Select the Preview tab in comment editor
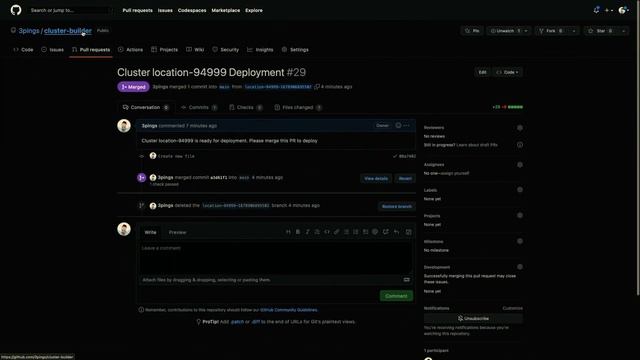 [x=178, y=232]
